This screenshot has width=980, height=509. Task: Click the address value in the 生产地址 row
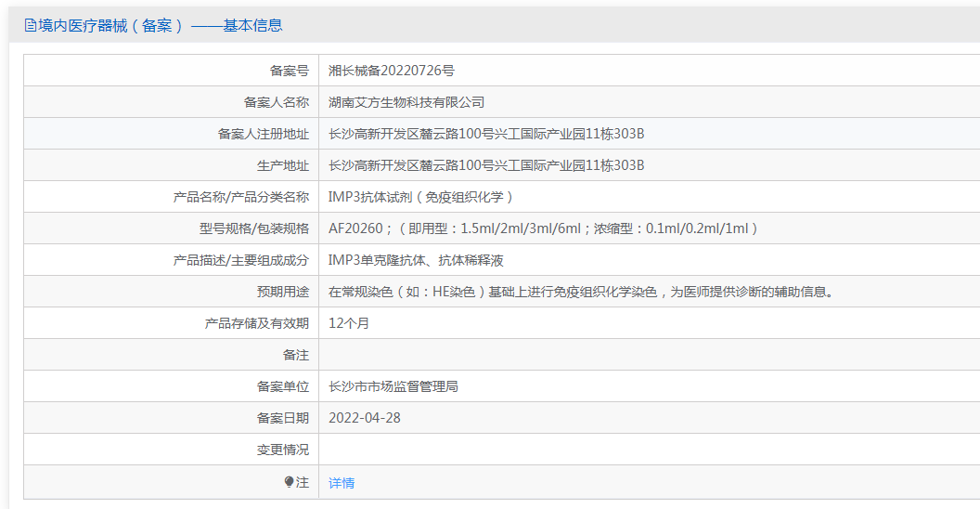(486, 165)
